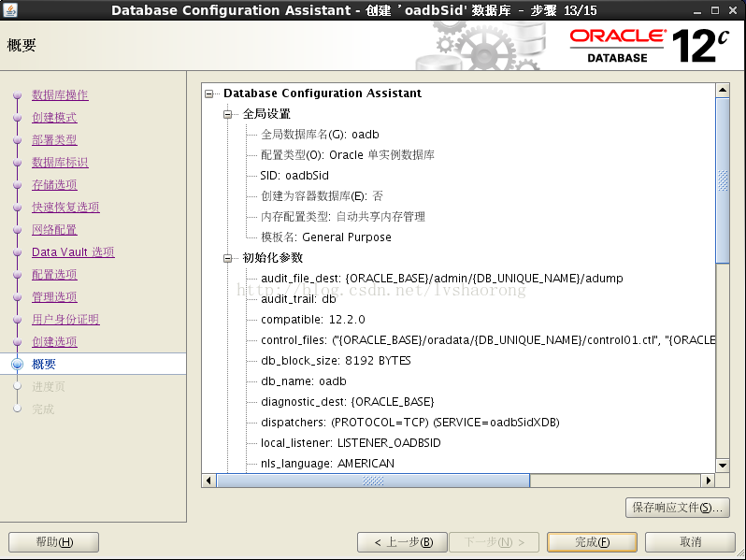Select the 全局数据库名(G): oadb row
Viewport: 746px width, 560px height.
(x=320, y=135)
